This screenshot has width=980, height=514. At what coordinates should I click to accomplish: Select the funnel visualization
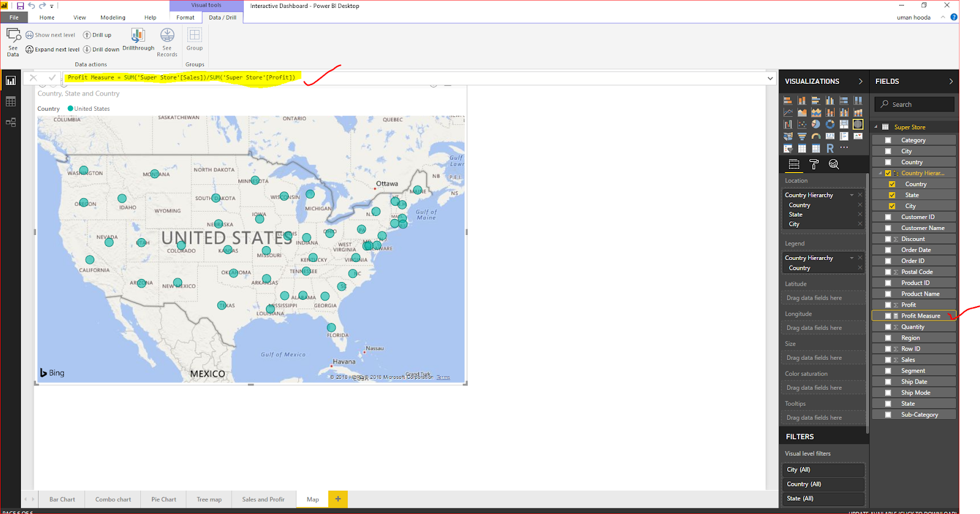[x=802, y=136]
